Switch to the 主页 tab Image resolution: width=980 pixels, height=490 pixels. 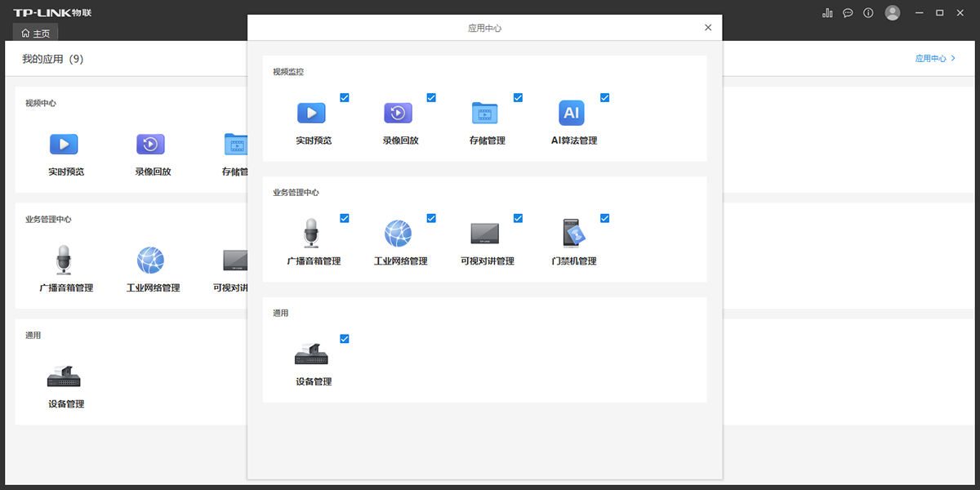click(35, 33)
